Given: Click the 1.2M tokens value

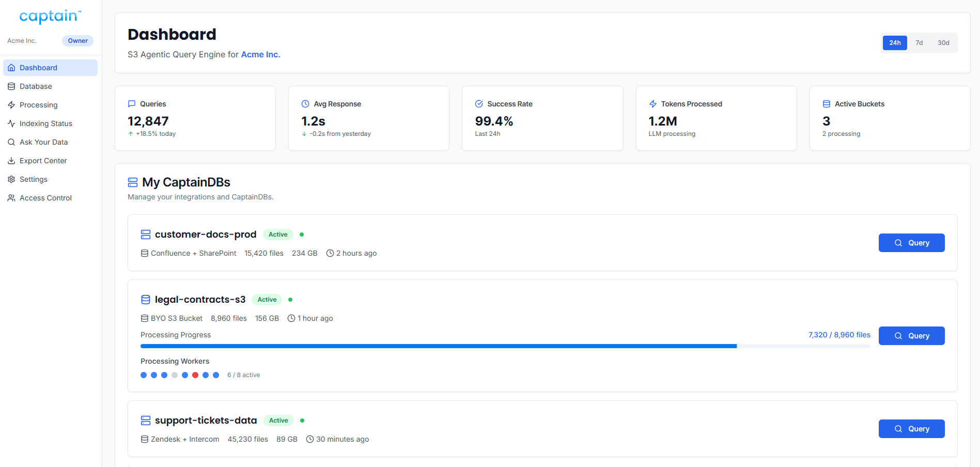Looking at the screenshot, I should [663, 121].
